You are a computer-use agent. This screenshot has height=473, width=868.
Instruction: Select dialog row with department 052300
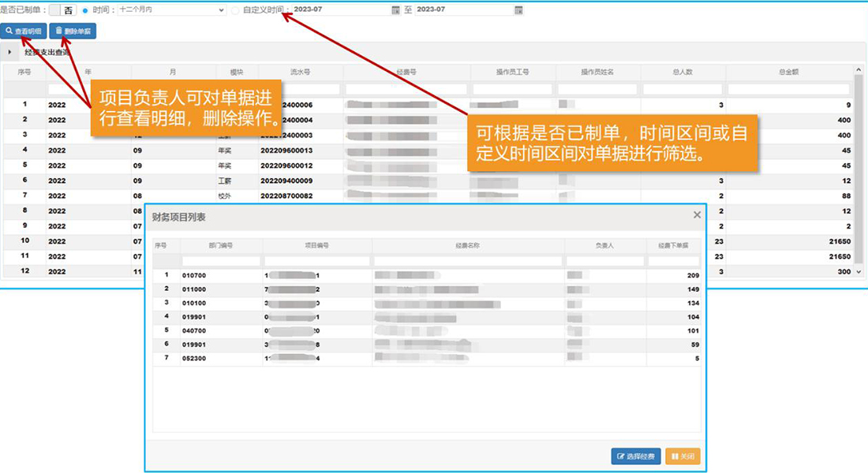point(193,358)
